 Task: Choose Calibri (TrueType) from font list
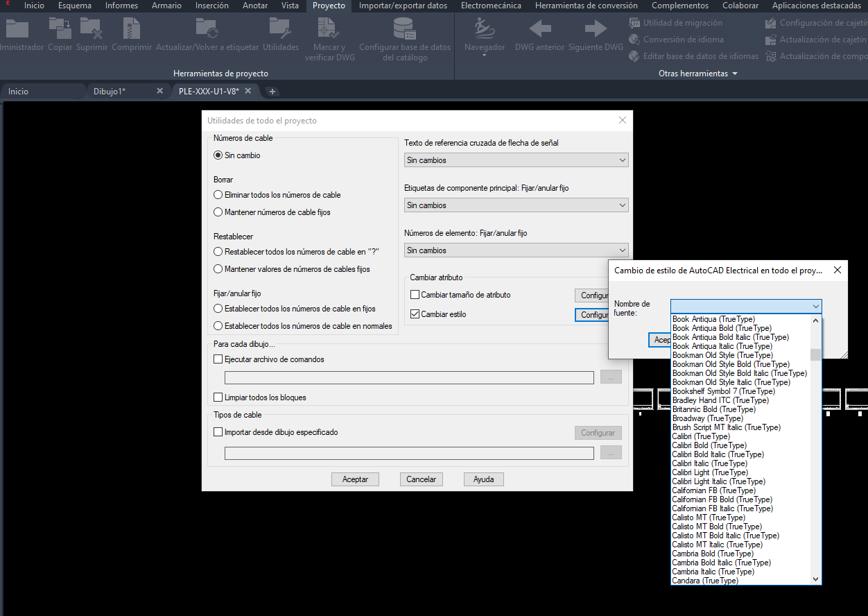click(740, 436)
